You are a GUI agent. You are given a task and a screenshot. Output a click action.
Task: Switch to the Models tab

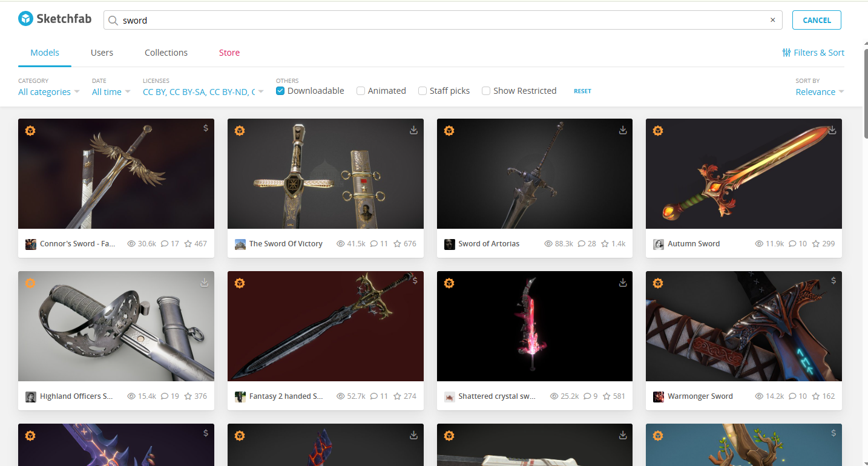[45, 53]
